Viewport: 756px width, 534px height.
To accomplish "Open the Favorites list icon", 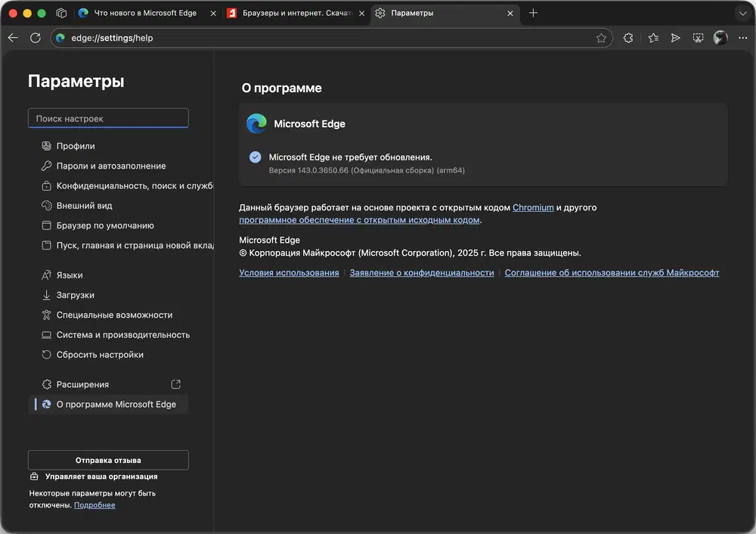I will pos(653,38).
